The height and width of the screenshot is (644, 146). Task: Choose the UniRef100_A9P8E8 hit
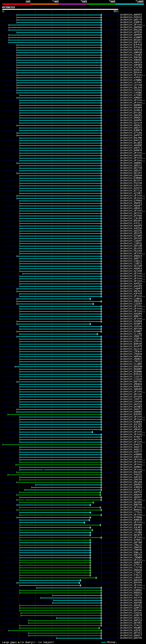click(131, 65)
